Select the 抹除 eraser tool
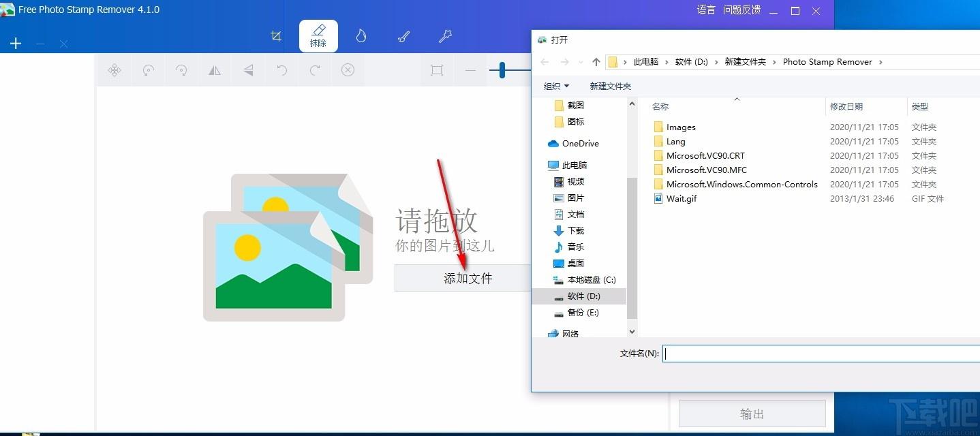Image resolution: width=980 pixels, height=436 pixels. (x=318, y=36)
